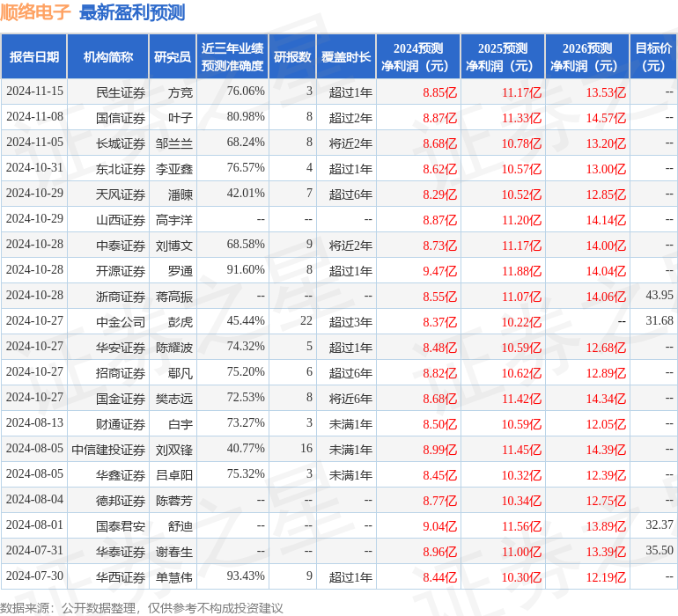
Task: Click the 11.88亿 profit forecast
Action: click(521, 271)
